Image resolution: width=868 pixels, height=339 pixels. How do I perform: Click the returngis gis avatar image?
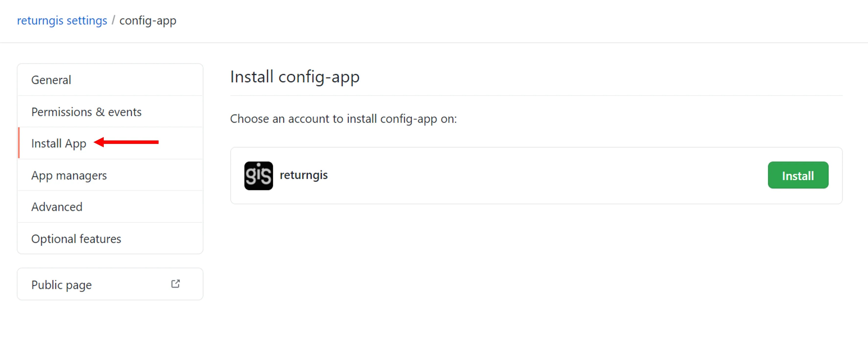258,176
